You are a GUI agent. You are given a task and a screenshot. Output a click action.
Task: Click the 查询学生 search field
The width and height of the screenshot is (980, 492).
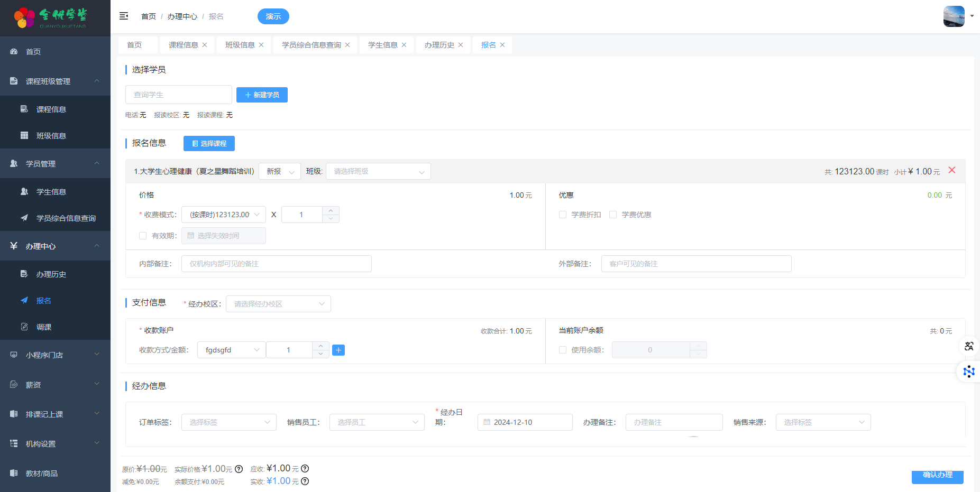178,95
